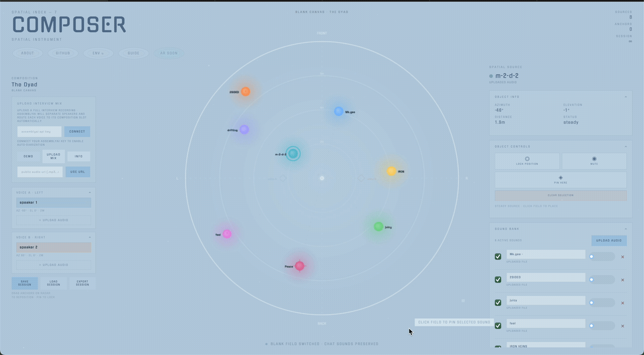Click the Upload Mix button
Image resolution: width=644 pixels, height=355 pixels.
pos(53,156)
